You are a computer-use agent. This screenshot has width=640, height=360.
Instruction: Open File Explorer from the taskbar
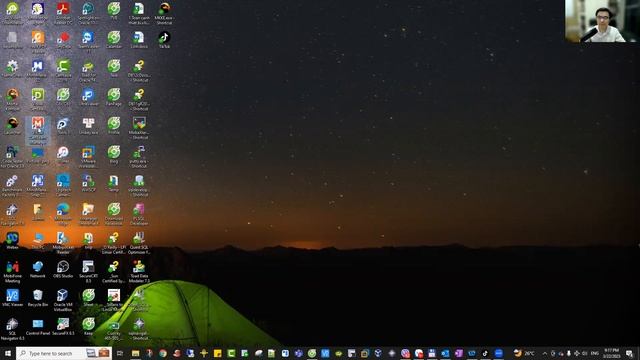pyautogui.click(x=136, y=353)
